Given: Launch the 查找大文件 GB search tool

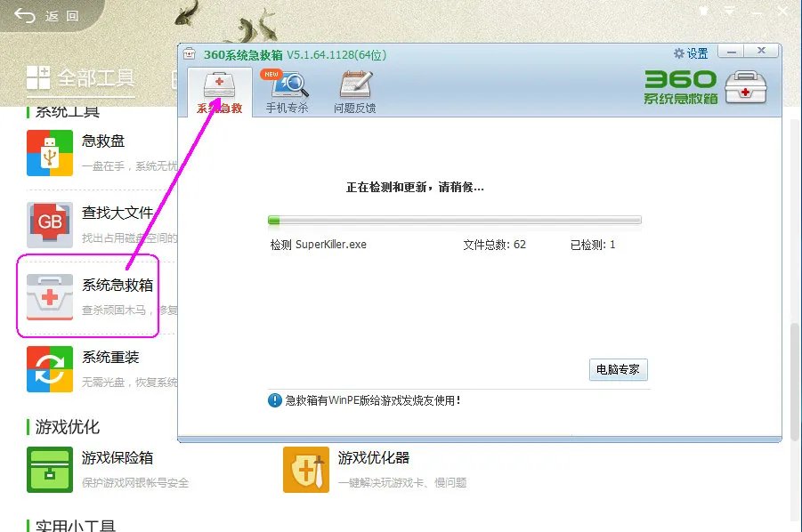Looking at the screenshot, I should [x=49, y=222].
